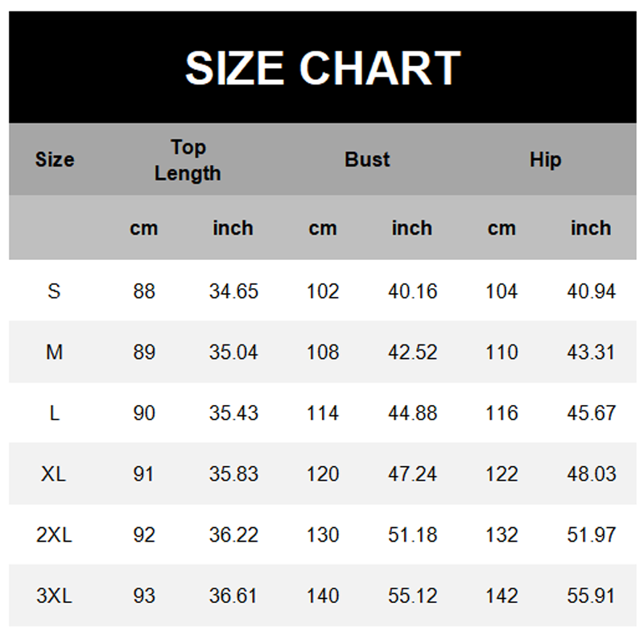Select the Size column header
This screenshot has height=644, width=644.
(55, 159)
